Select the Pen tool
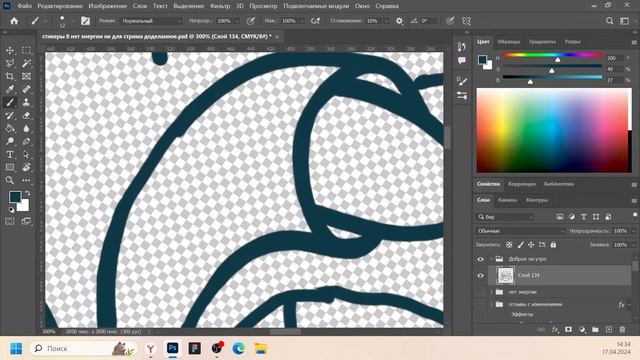 tap(26, 142)
